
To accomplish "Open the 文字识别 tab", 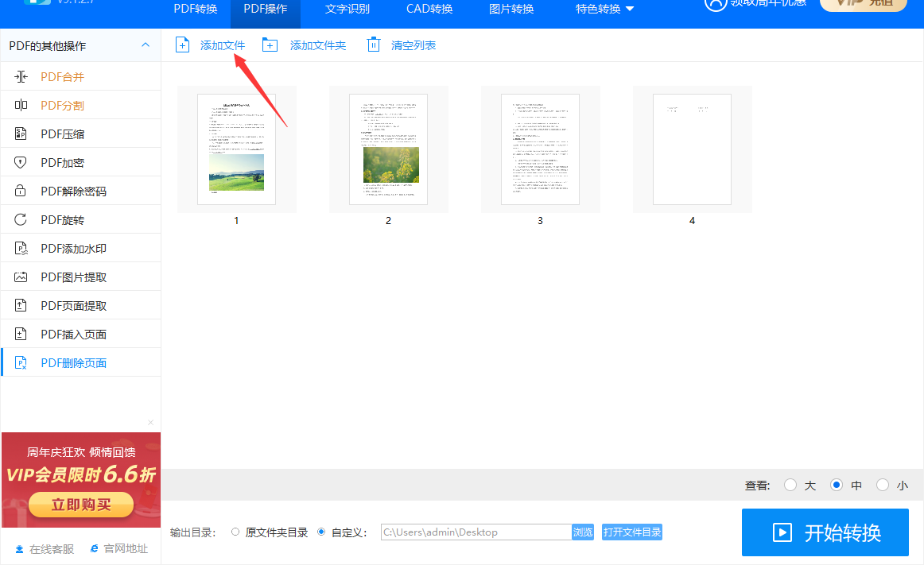I will point(347,9).
